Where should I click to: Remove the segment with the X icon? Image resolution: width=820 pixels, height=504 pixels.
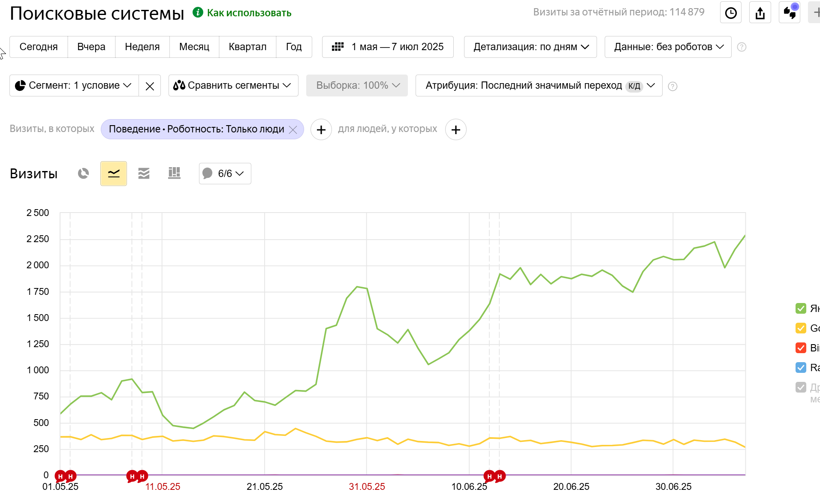(x=150, y=86)
